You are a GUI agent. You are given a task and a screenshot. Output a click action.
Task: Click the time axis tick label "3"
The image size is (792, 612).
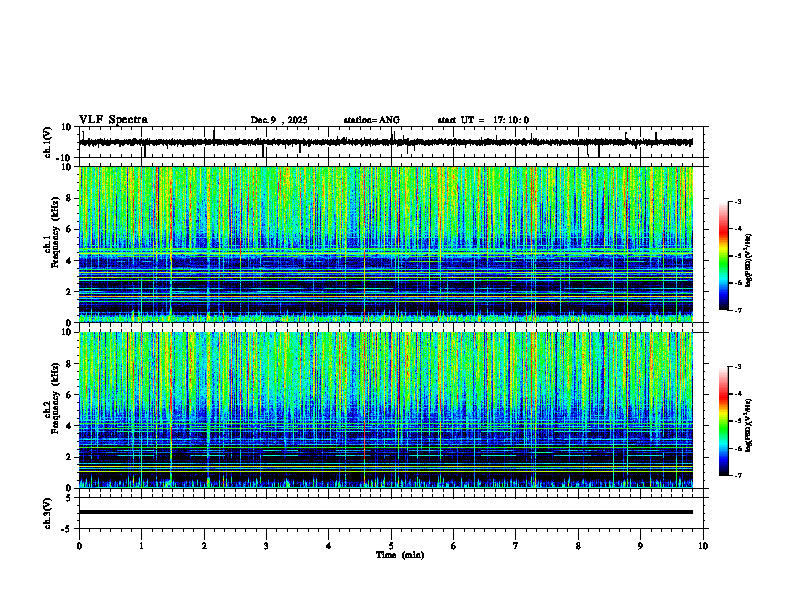266,546
